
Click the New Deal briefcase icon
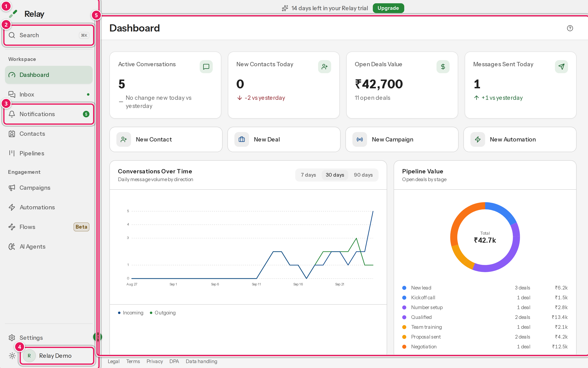(x=242, y=139)
